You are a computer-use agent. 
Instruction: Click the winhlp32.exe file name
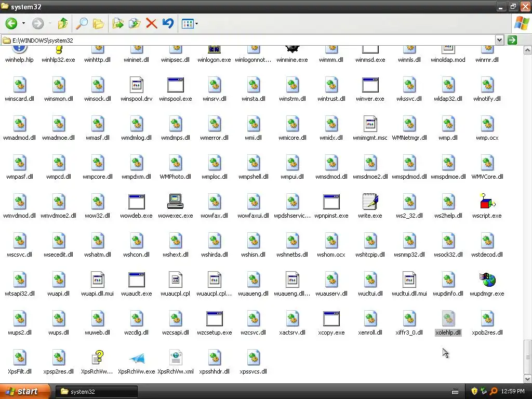[58, 60]
